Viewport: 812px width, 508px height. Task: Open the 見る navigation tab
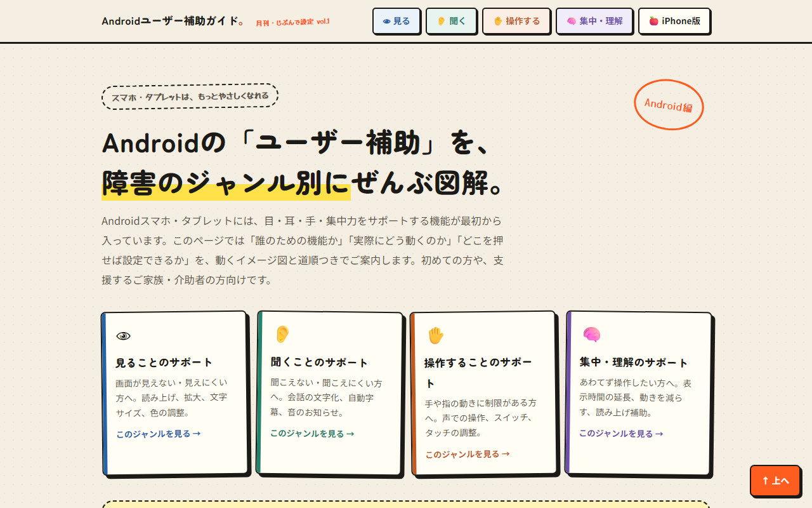[396, 21]
